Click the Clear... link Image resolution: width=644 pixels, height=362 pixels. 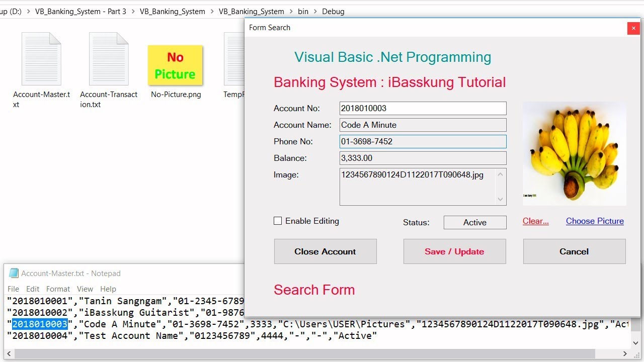coord(536,221)
